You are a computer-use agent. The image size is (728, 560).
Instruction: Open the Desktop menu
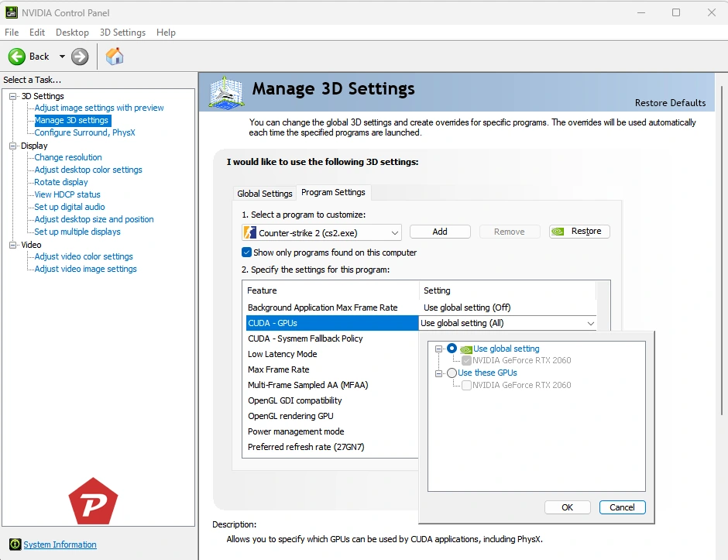click(x=72, y=33)
